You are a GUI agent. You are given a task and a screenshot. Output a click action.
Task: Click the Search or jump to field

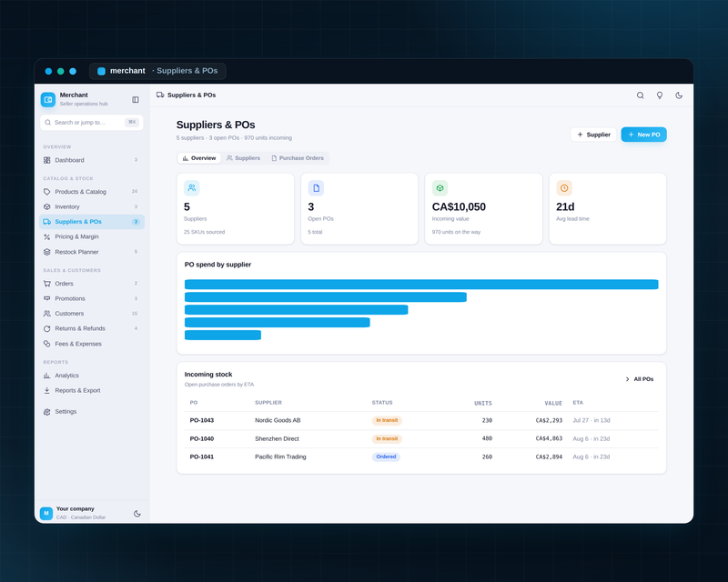tap(92, 123)
